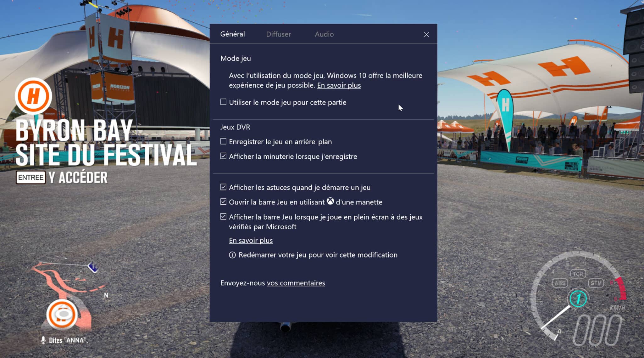Toggle 'Afficher la barre Jeu lorsque je joue en plein écran'
Image resolution: width=644 pixels, height=358 pixels.
(223, 216)
